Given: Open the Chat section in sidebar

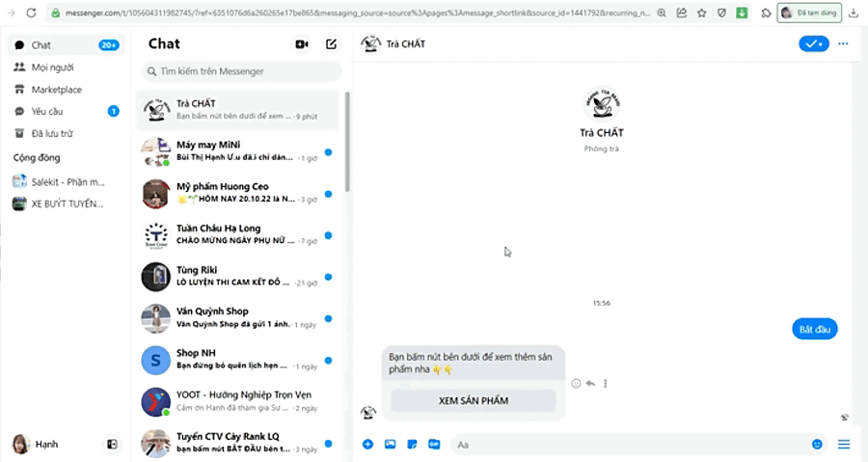Looking at the screenshot, I should click(x=66, y=44).
